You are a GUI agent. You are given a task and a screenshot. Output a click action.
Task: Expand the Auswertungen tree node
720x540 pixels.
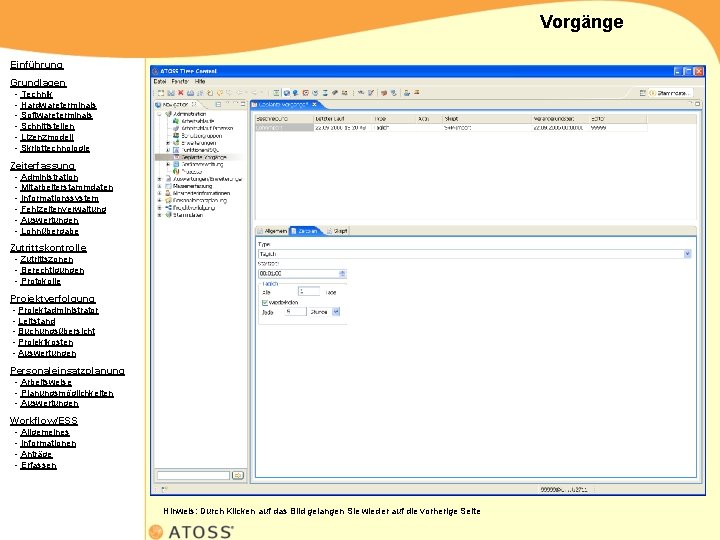click(159, 179)
